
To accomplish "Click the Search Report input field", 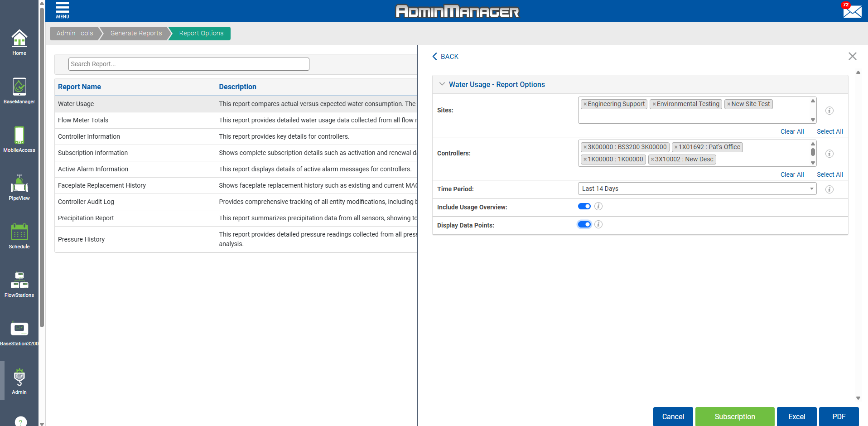I will click(x=188, y=64).
